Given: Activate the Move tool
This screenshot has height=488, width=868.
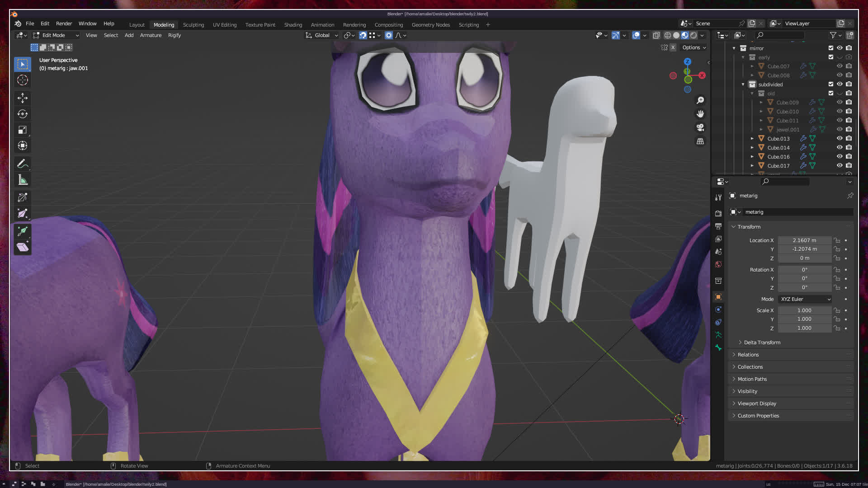Looking at the screenshot, I should point(23,98).
